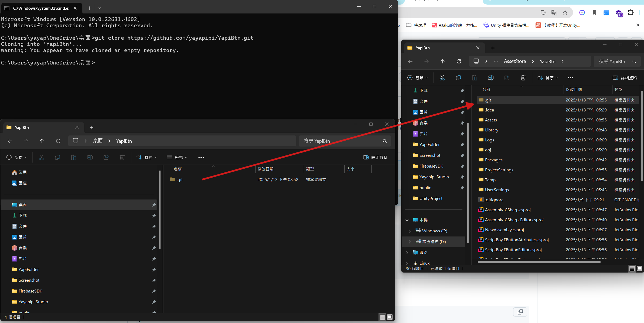Open the 檢視 view dropdown menu

pyautogui.click(x=177, y=157)
